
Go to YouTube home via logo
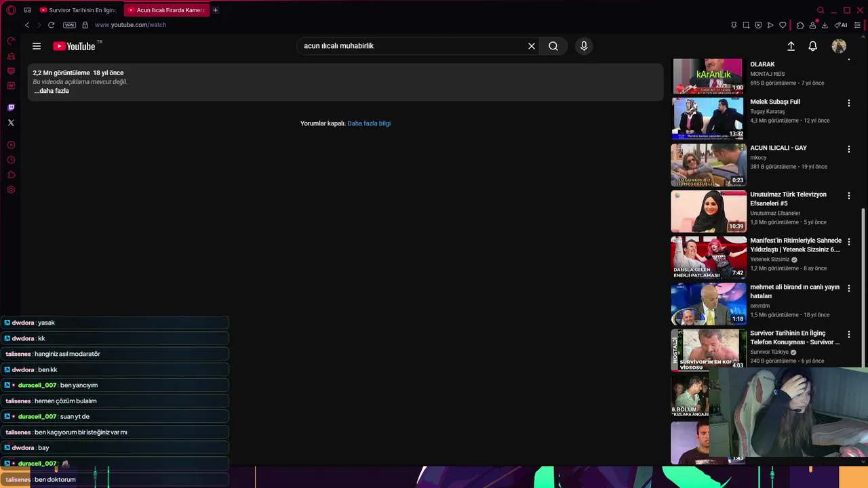(74, 46)
